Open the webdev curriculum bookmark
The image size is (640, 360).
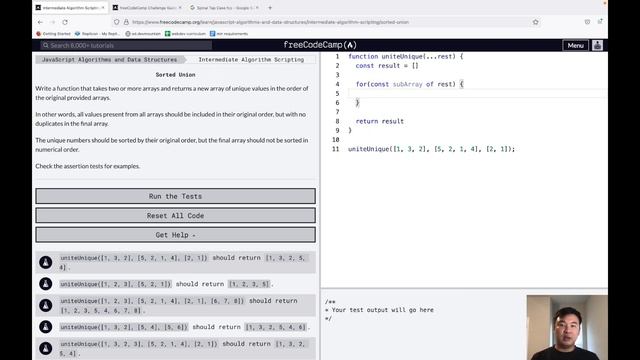(185, 34)
